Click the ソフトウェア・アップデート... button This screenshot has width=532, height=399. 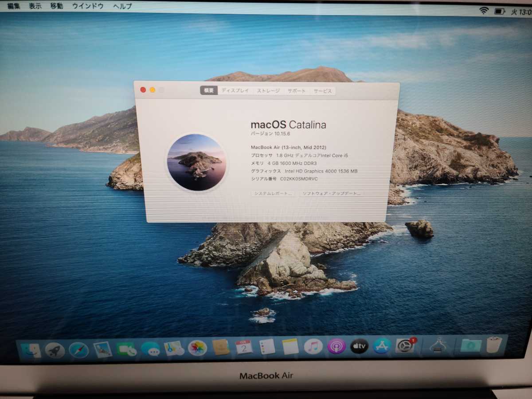331,193
